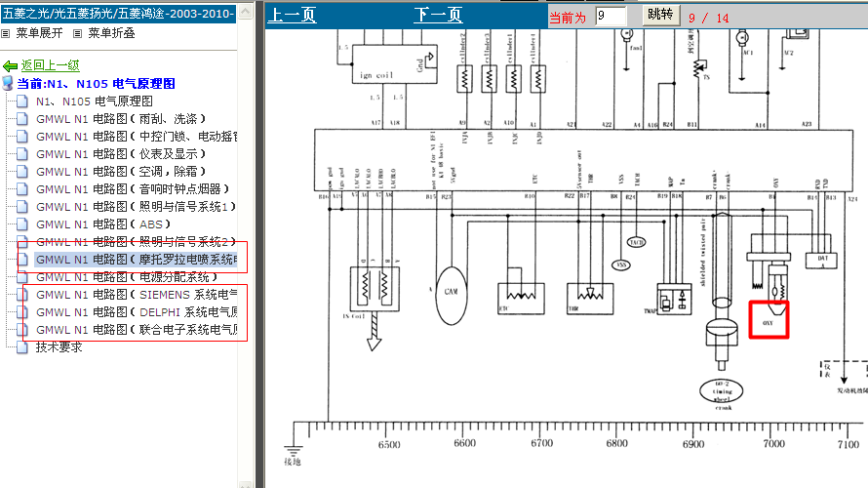Click page icon beside 中控门锁 item
The width and height of the screenshot is (868, 488).
[x=22, y=137]
